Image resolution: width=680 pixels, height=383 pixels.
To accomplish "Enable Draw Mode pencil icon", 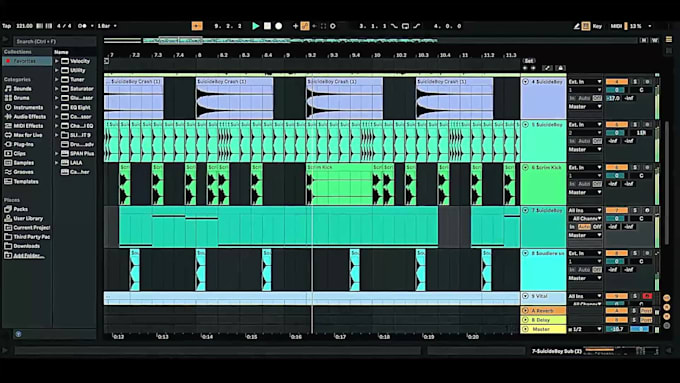I will coord(576,26).
